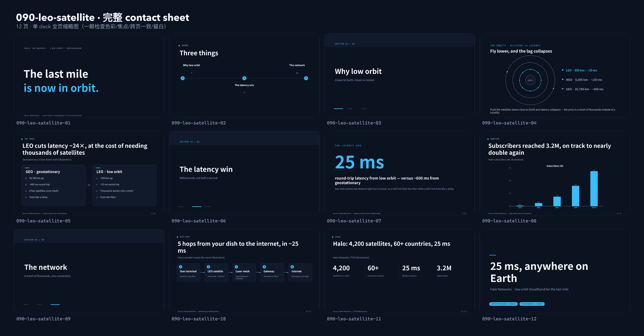
Task: Select the number 4 badge on Gateway card
Action: pyautogui.click(x=264, y=267)
